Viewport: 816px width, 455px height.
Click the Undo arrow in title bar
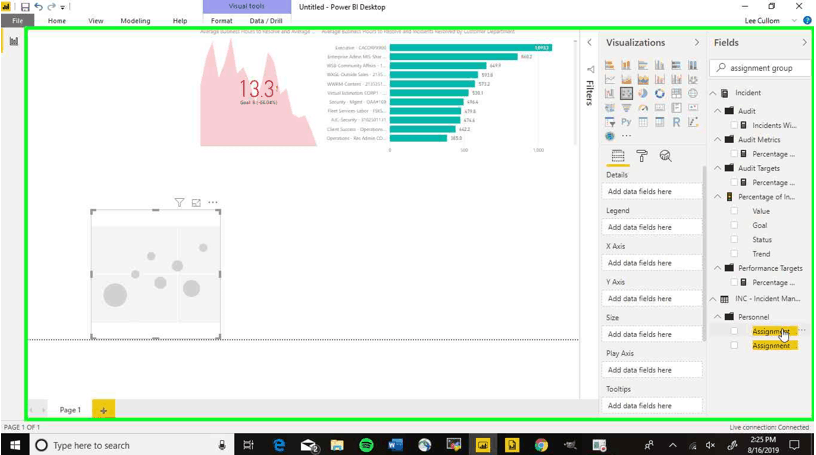39,7
